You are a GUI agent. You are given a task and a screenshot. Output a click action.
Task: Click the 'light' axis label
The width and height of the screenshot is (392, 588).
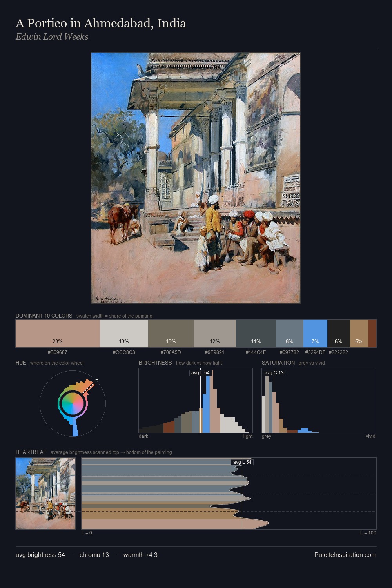point(248,436)
